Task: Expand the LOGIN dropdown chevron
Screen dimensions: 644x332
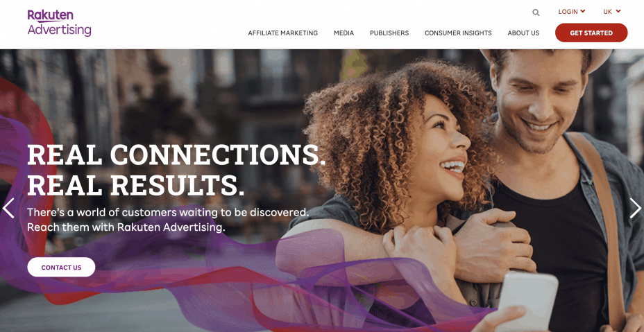Action: (583, 12)
